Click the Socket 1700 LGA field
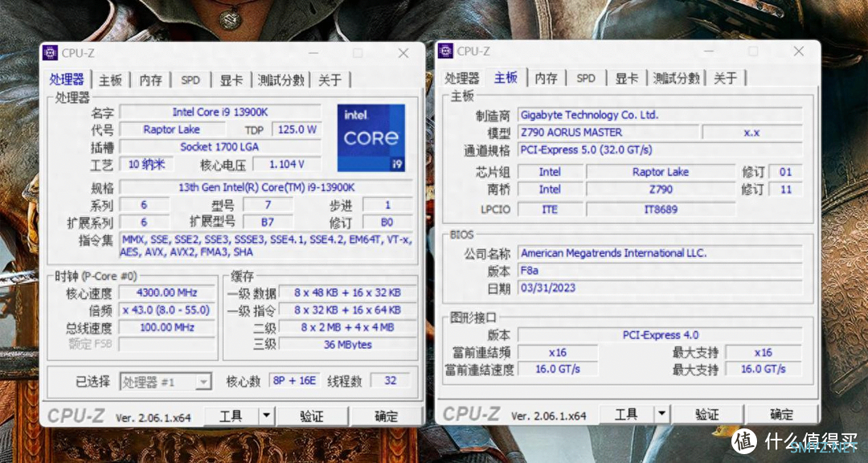Viewport: 868px width, 463px height. coord(220,147)
